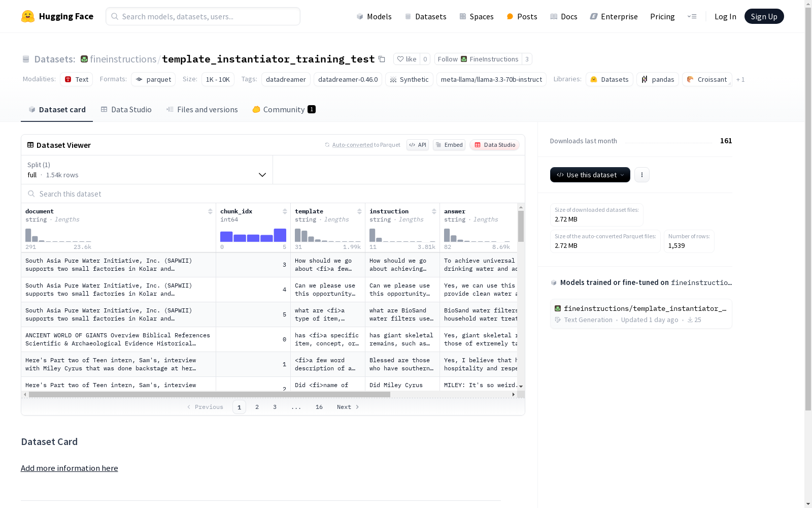Image resolution: width=812 pixels, height=508 pixels.
Task: Click the Text modality tag
Action: (76, 79)
